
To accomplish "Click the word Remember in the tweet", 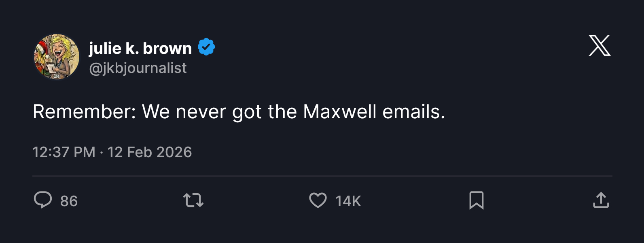I will pos(84,112).
